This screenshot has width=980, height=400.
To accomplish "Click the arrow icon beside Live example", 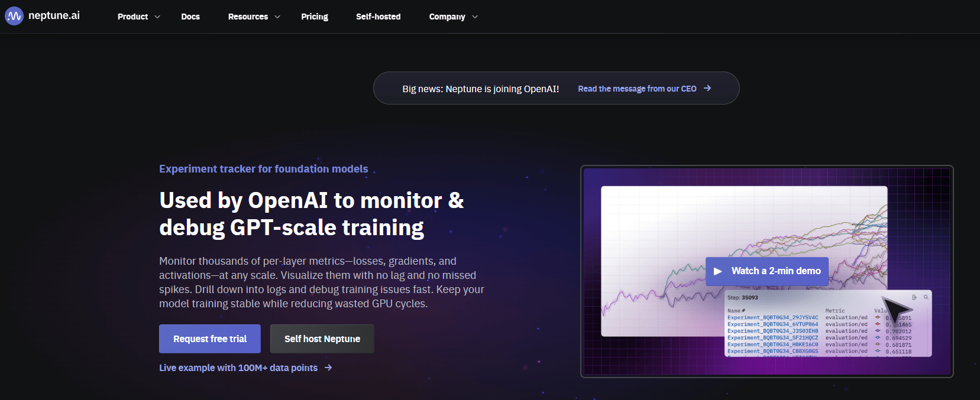I will point(329,368).
